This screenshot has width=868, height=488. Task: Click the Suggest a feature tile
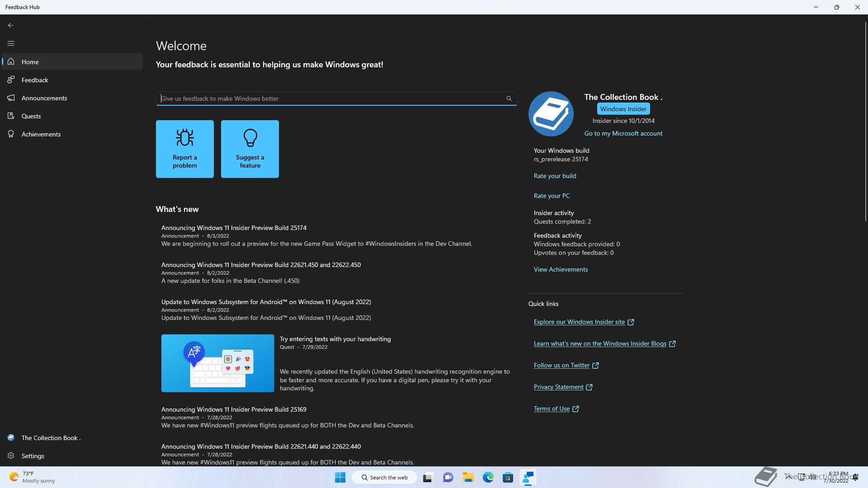click(250, 149)
